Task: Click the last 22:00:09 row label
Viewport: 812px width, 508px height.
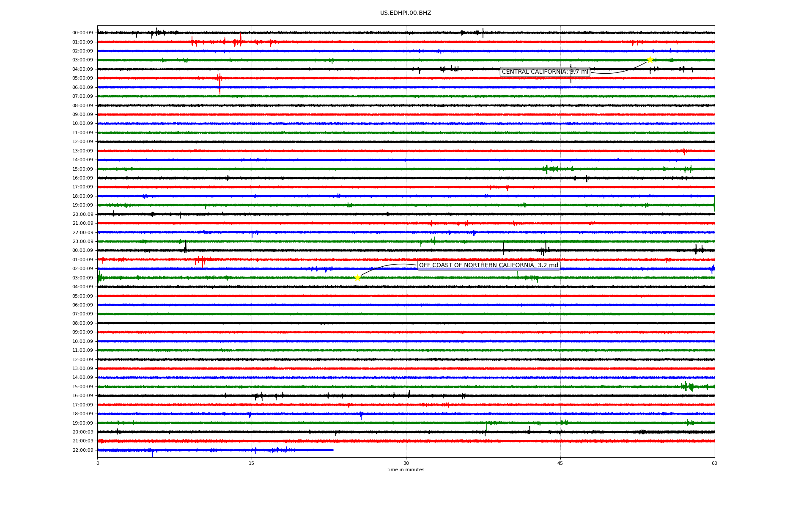Action: 82,450
